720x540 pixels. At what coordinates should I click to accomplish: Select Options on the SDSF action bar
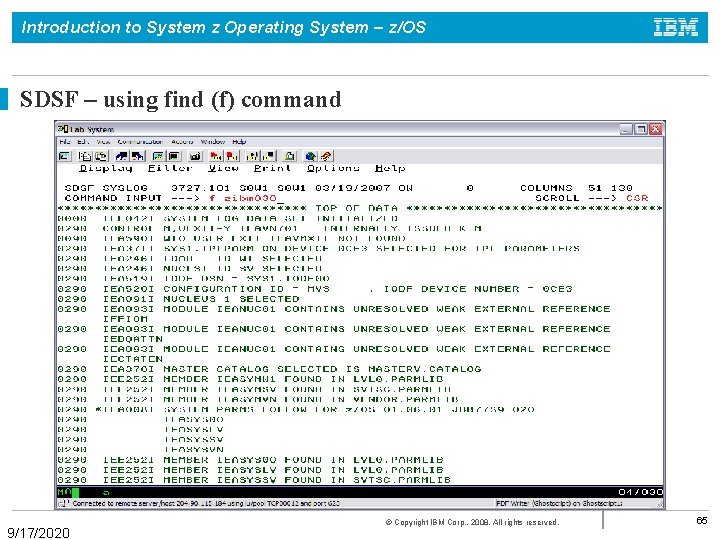pyautogui.click(x=333, y=169)
